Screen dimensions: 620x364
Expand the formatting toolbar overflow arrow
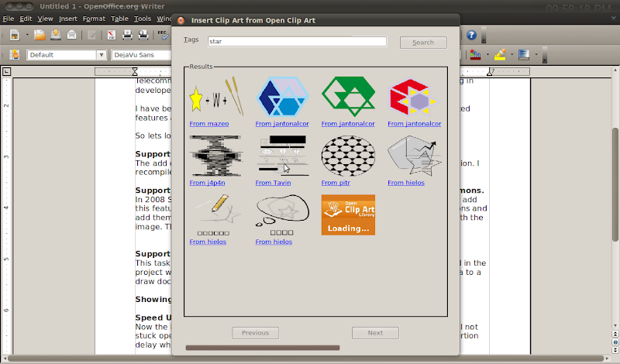point(545,54)
